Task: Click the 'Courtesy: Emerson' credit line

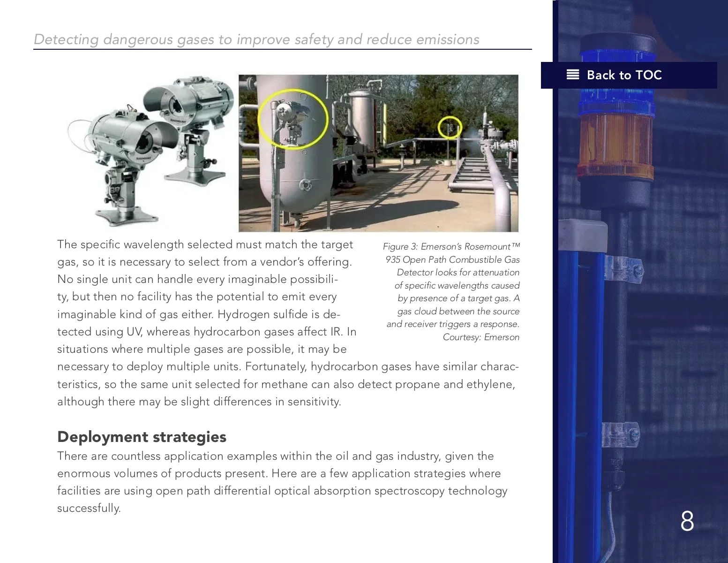Action: coord(481,337)
